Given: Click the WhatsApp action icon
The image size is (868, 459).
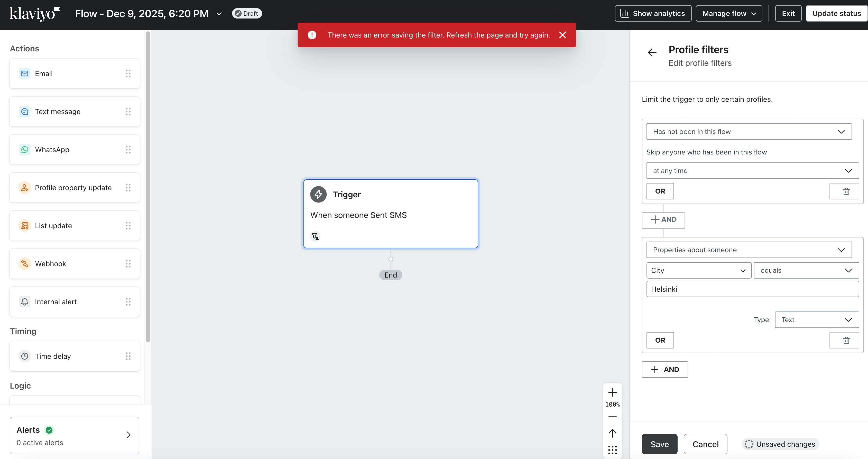Looking at the screenshot, I should pos(25,150).
